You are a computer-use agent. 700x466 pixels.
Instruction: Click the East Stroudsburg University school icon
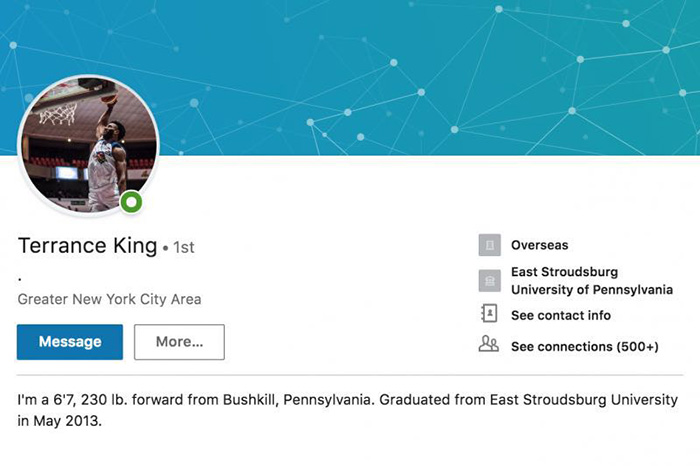(489, 281)
